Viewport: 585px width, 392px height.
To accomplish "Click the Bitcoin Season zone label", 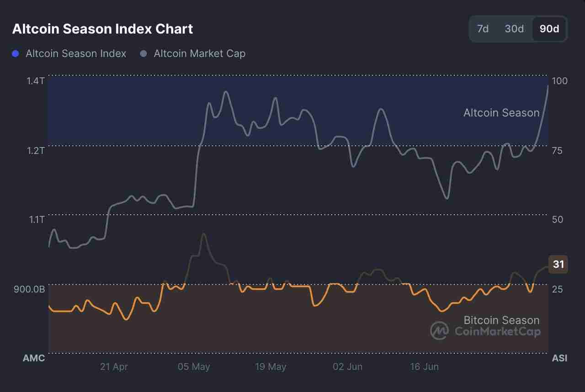I will (x=501, y=320).
